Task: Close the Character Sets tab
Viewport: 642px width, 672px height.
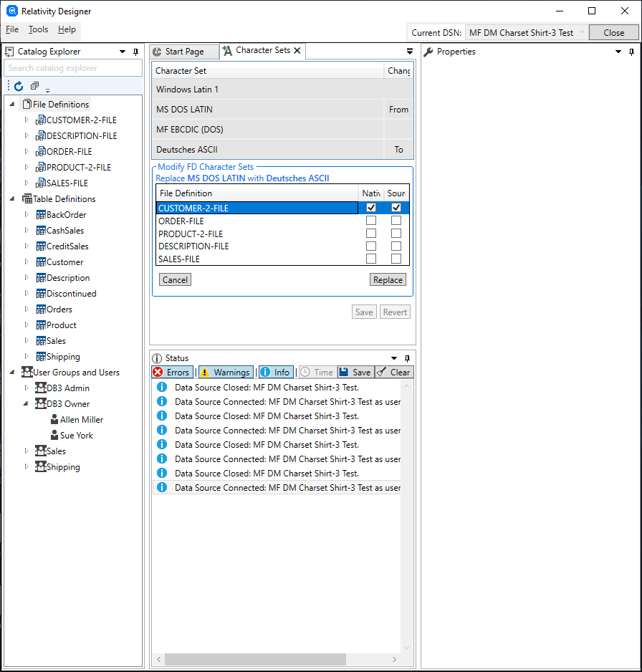Action: click(297, 50)
